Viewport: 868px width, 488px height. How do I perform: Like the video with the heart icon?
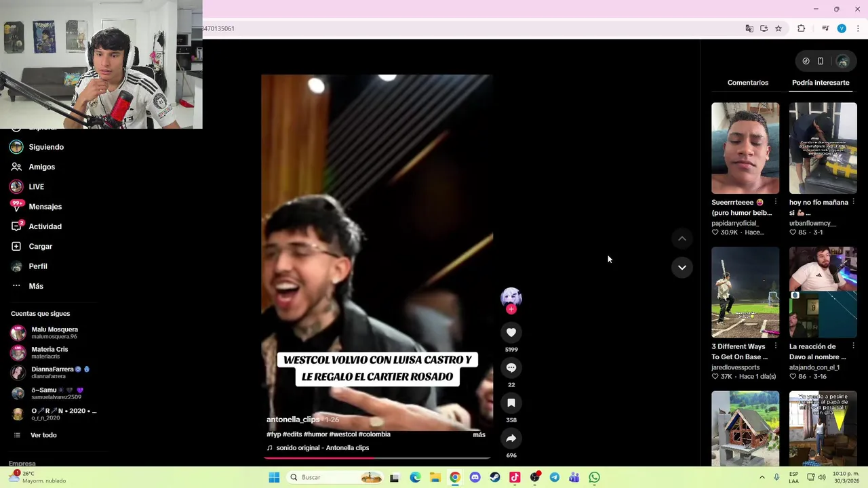511,332
